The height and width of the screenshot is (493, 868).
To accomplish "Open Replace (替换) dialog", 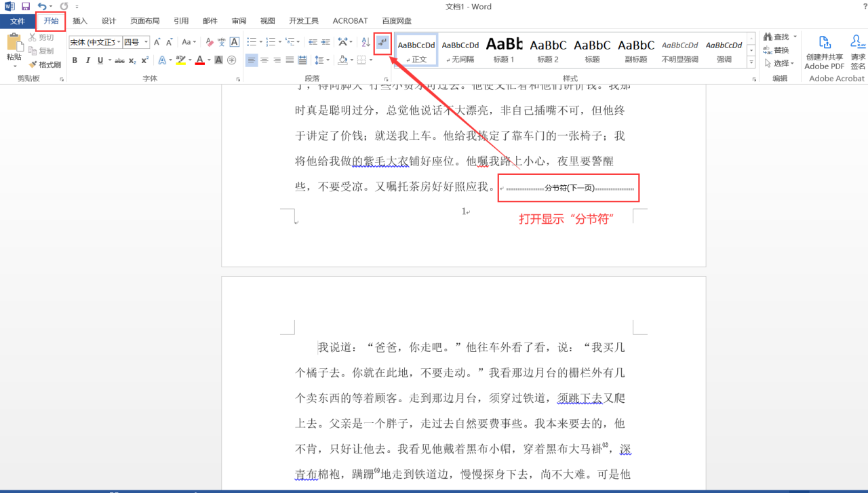I will [776, 50].
